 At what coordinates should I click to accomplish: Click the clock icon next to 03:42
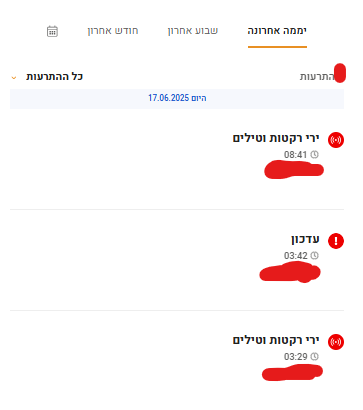pyautogui.click(x=314, y=256)
